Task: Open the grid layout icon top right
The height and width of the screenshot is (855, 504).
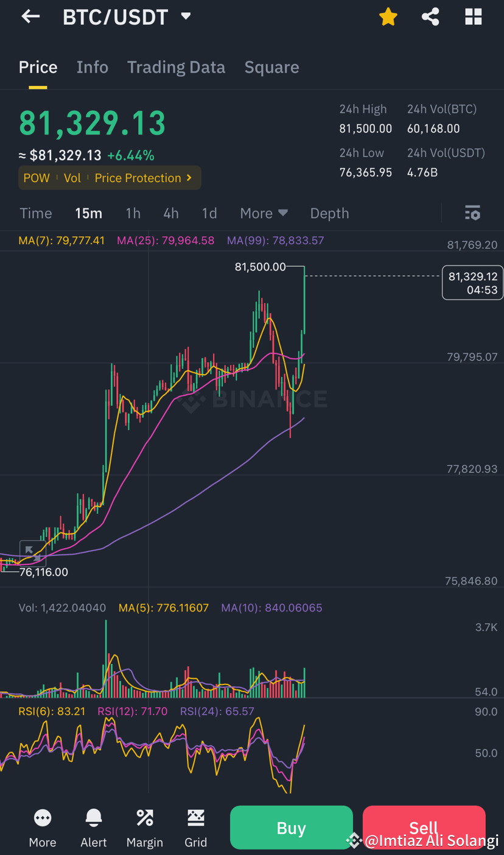Action: click(x=473, y=16)
